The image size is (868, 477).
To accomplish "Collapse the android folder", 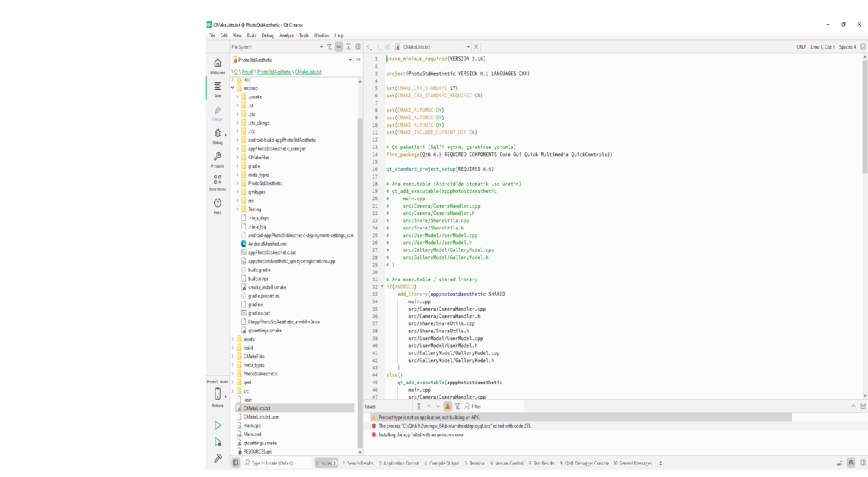I will pos(233,88).
